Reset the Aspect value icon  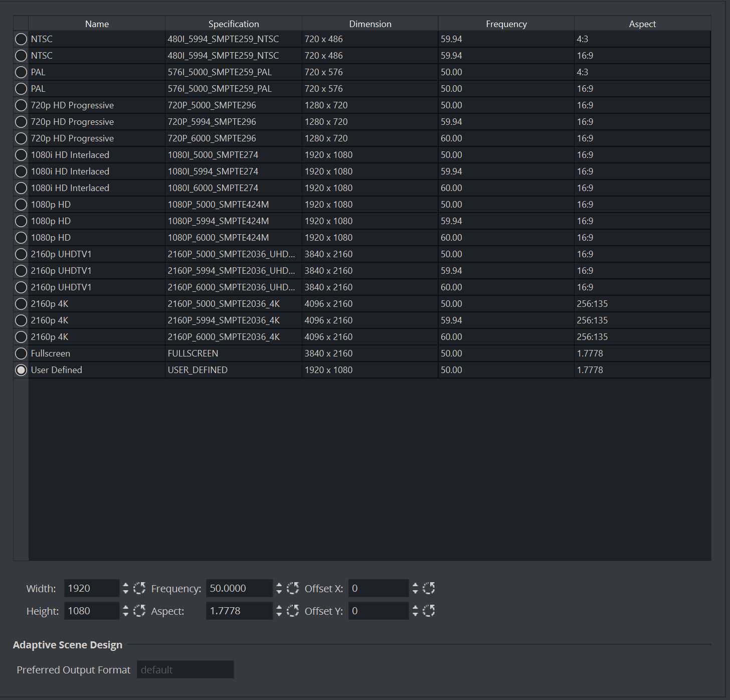[293, 611]
